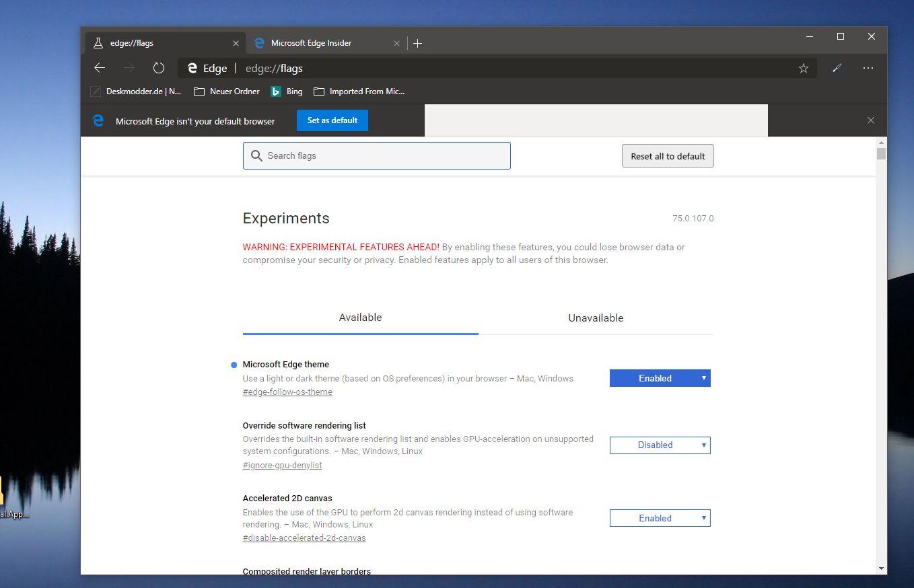
Task: Open the Imported From Mic... bookmarks folder
Action: (x=359, y=91)
